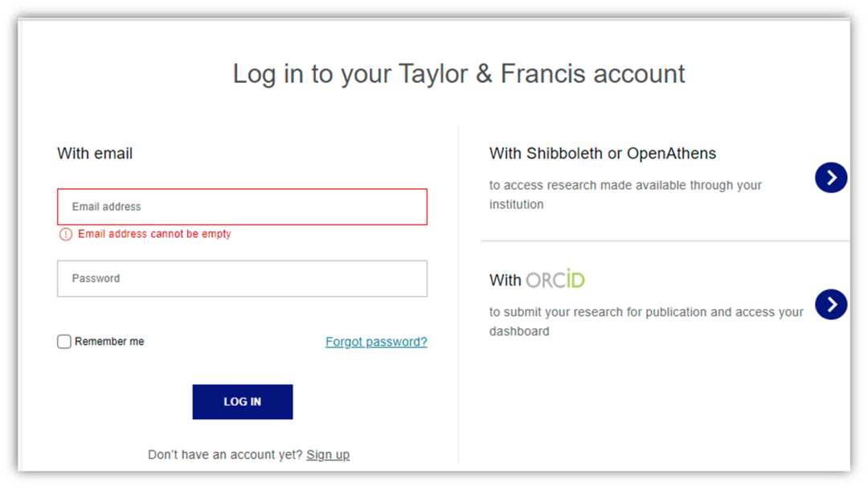Click the 'Log in to your Taylor & Francis account' title
The width and height of the screenshot is (868, 489).
[x=458, y=74]
